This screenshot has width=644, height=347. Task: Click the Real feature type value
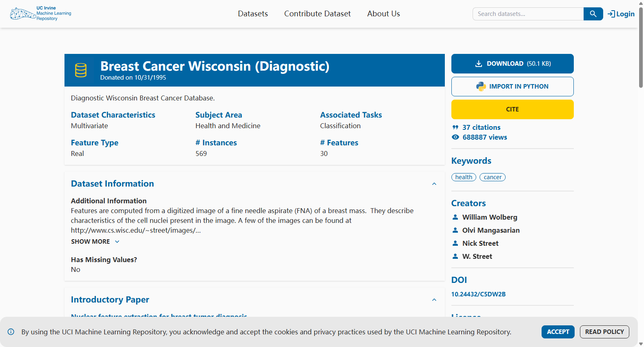click(x=78, y=153)
